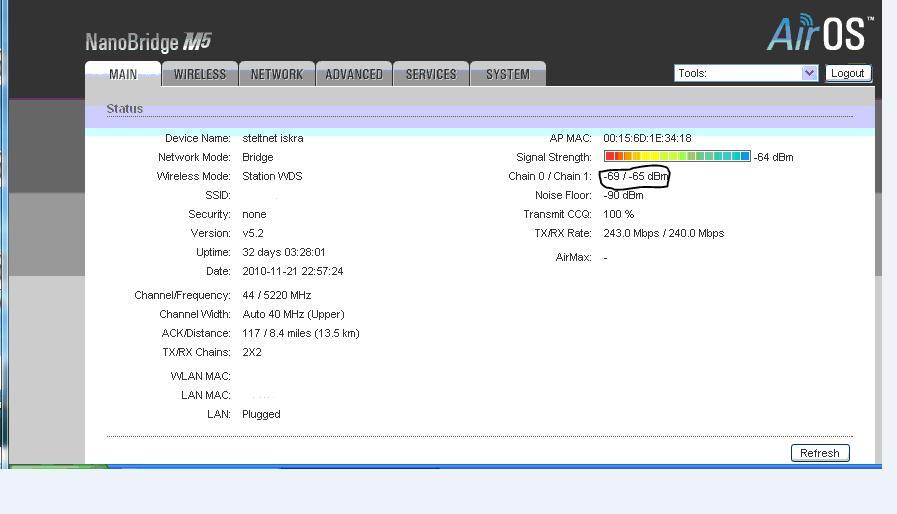Go to the NETWORK tab

click(x=277, y=75)
